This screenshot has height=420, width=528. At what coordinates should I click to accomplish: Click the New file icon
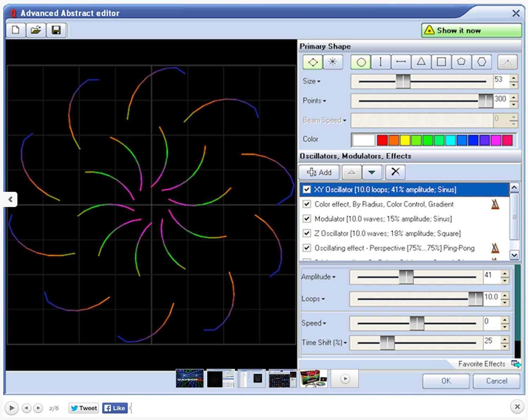pyautogui.click(x=16, y=30)
